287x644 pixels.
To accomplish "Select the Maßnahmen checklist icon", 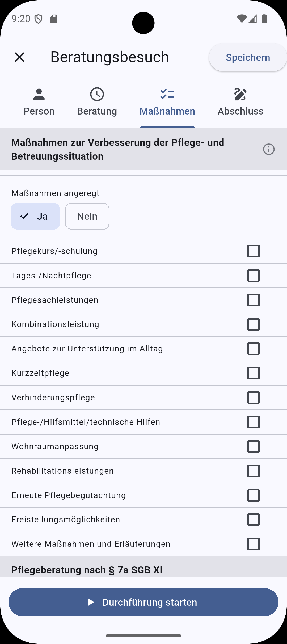I will [x=167, y=94].
